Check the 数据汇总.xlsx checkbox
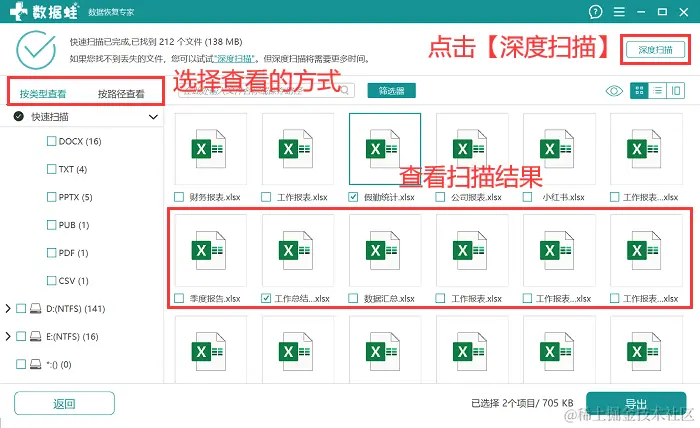The width and height of the screenshot is (700, 428). (x=353, y=298)
